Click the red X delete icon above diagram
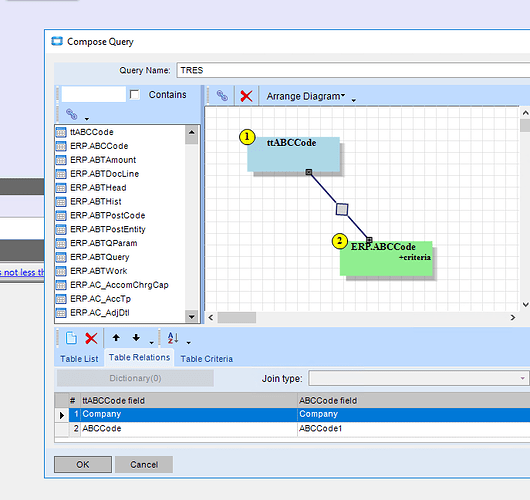 [246, 96]
